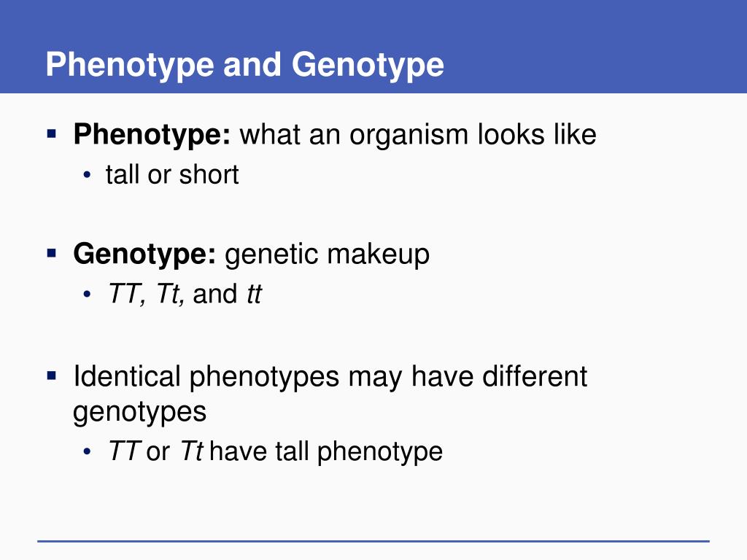Click round bullet before TT, Tt, and tt

87,295
